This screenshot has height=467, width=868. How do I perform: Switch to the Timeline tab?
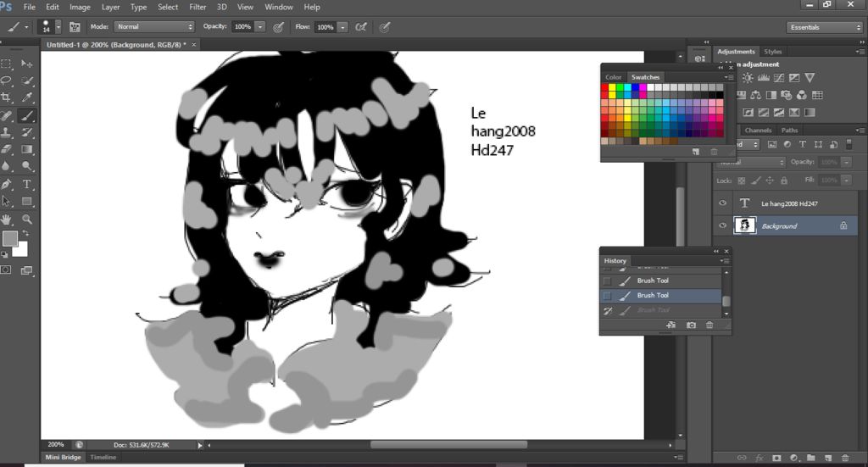tap(103, 457)
